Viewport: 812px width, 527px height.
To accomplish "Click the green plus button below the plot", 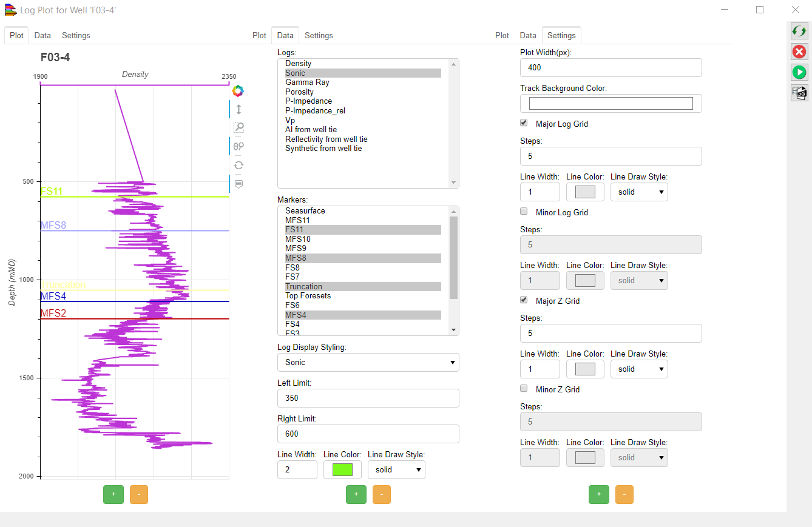I will tap(113, 495).
